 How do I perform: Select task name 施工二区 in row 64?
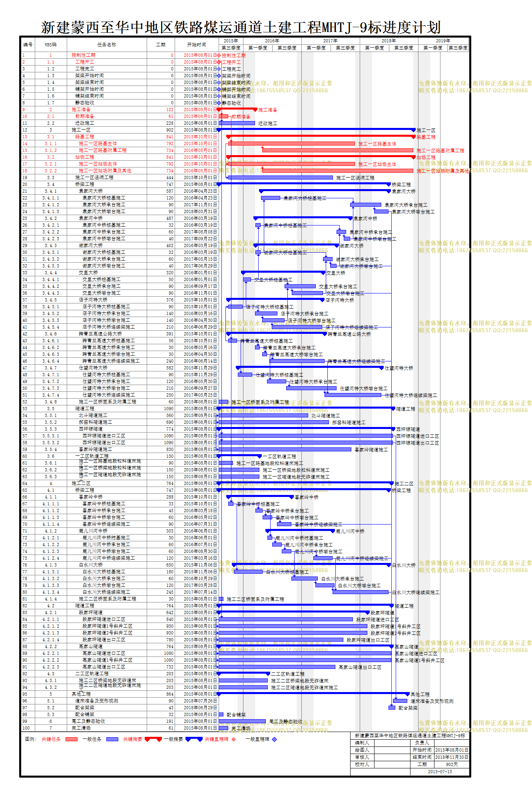pos(81,483)
